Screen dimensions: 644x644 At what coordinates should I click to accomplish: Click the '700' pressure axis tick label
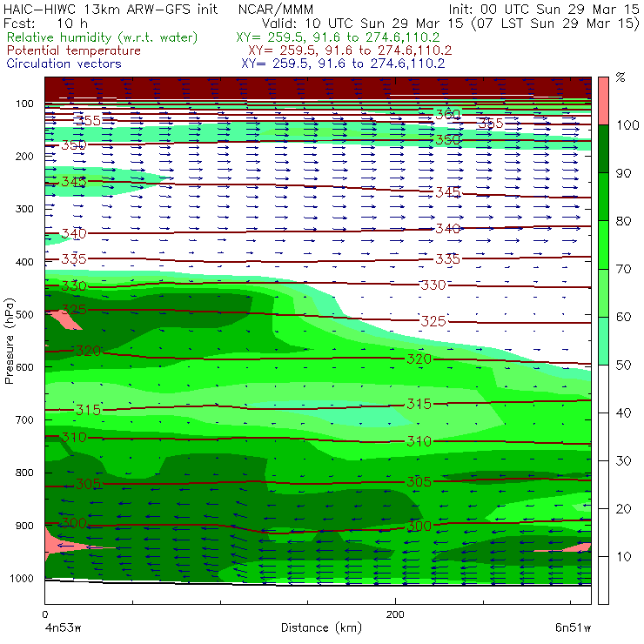coord(24,419)
